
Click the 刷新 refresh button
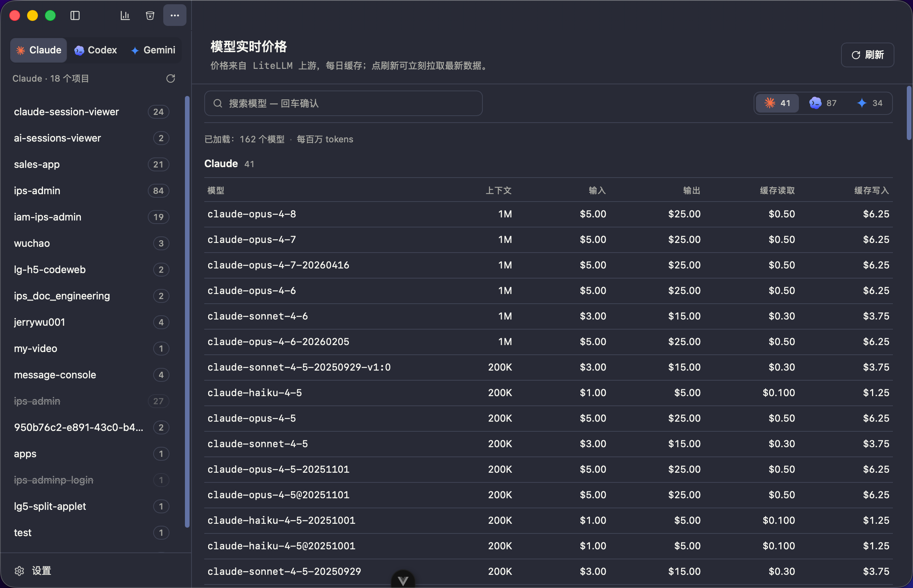point(868,55)
